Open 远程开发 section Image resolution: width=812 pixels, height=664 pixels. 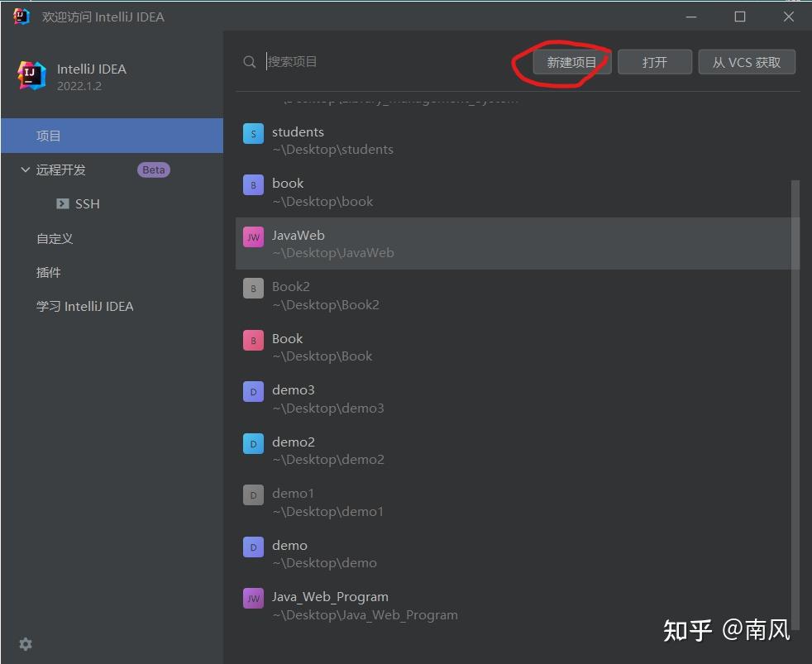click(x=60, y=170)
